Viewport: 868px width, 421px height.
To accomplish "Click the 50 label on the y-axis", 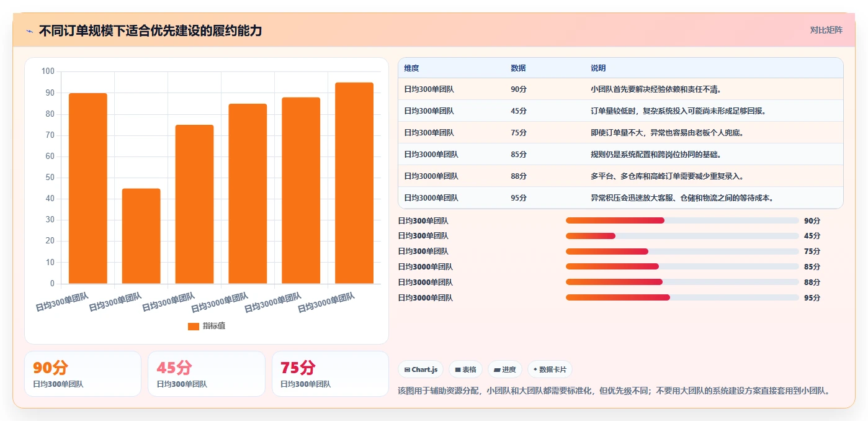I will click(x=50, y=178).
